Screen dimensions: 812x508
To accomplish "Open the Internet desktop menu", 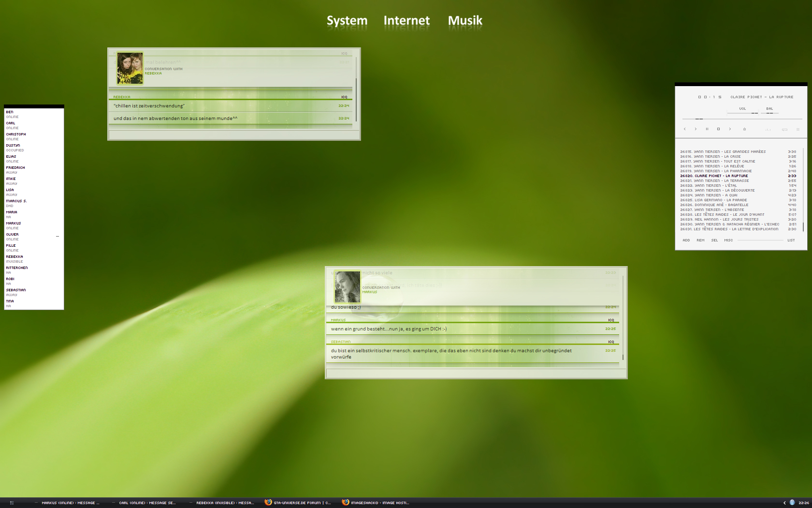I will [x=406, y=21].
